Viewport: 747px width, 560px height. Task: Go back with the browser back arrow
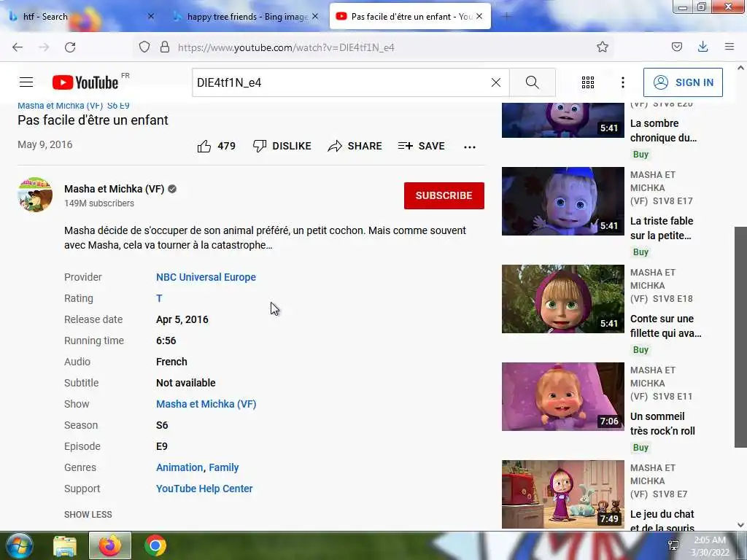(18, 47)
